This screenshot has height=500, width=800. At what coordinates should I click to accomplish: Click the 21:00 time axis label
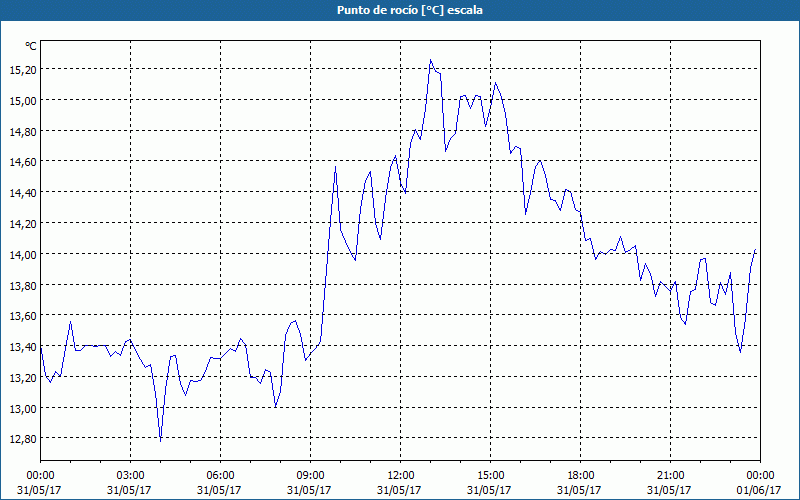tap(670, 476)
